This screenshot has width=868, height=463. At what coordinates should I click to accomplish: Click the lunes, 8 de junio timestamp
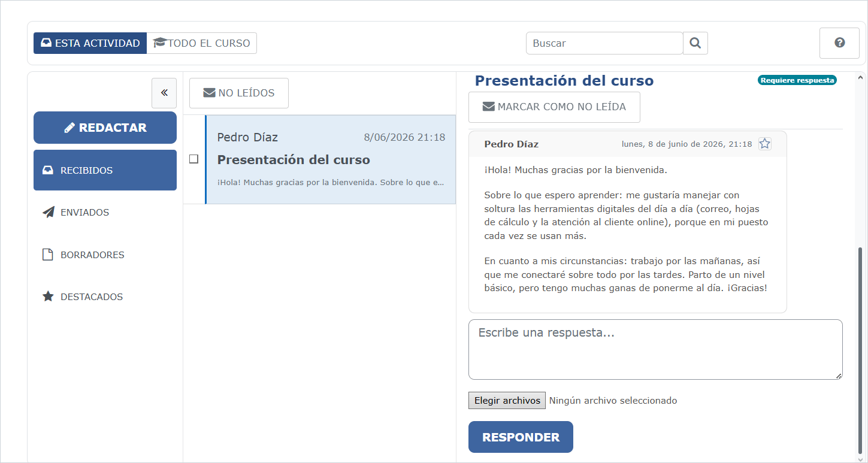click(686, 144)
